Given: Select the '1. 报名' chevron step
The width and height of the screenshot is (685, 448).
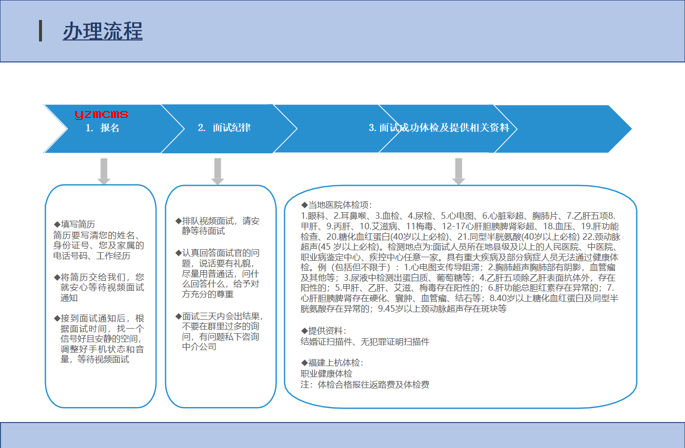Looking at the screenshot, I should pos(102,128).
